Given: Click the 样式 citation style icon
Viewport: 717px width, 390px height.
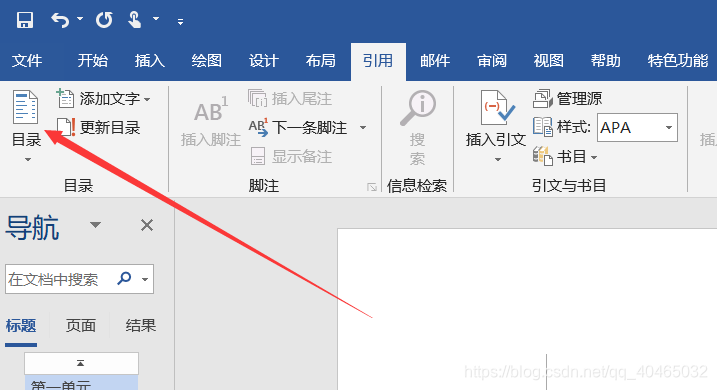Looking at the screenshot, I should 543,127.
